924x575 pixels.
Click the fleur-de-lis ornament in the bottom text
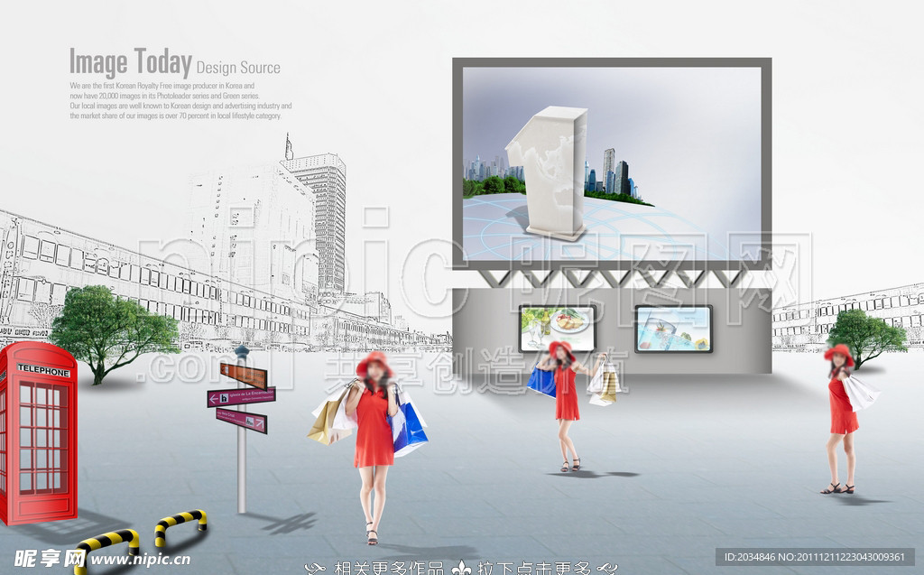[461, 568]
